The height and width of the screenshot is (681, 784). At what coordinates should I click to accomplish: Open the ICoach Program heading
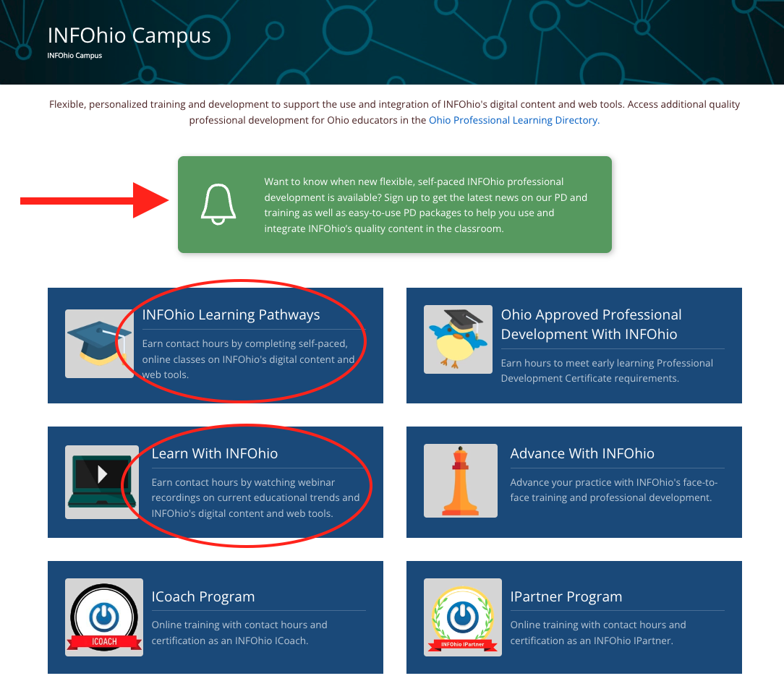[x=203, y=596]
